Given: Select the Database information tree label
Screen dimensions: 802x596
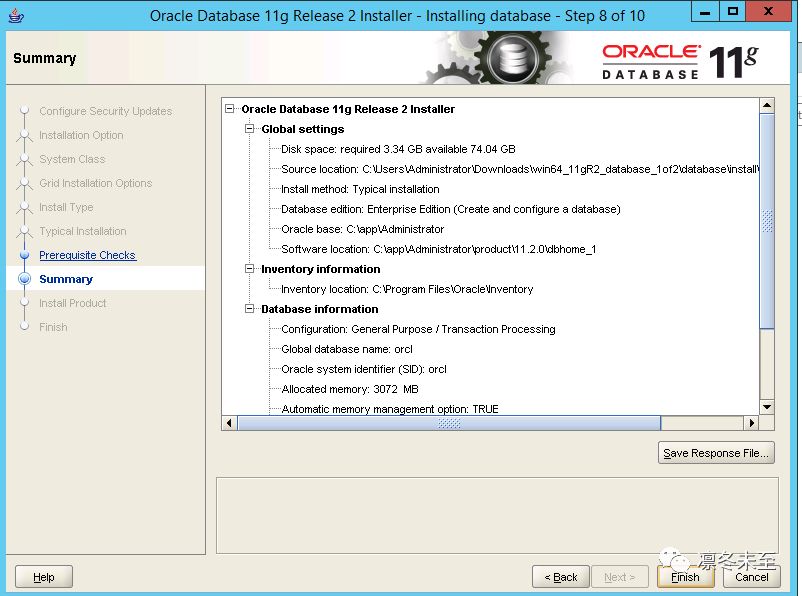Looking at the screenshot, I should [320, 308].
